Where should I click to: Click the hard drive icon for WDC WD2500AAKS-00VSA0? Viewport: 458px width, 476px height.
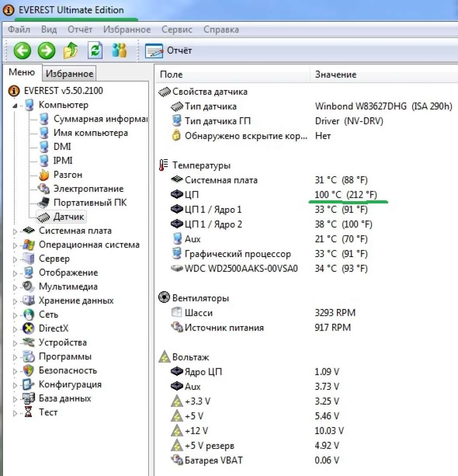pyautogui.click(x=177, y=268)
